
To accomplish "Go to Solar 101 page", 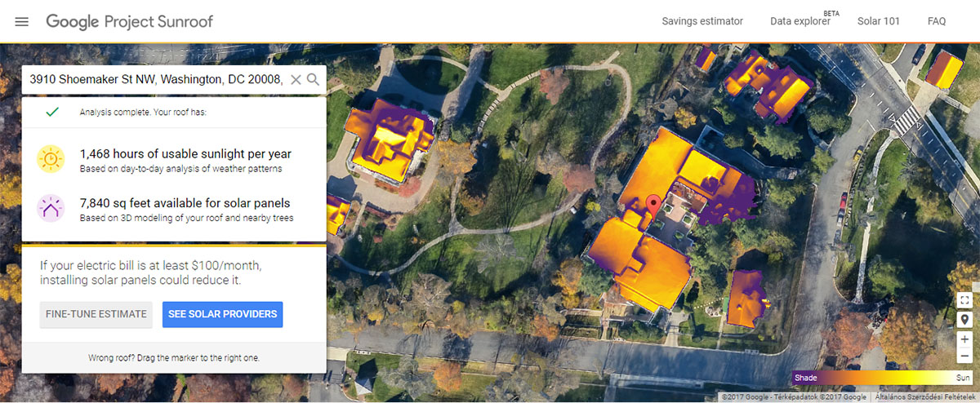I will pyautogui.click(x=878, y=21).
